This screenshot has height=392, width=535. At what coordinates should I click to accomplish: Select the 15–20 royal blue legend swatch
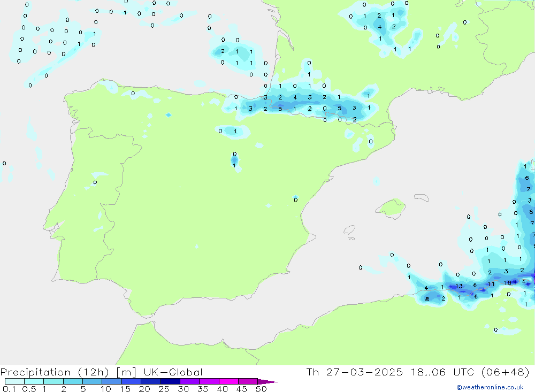point(132,381)
